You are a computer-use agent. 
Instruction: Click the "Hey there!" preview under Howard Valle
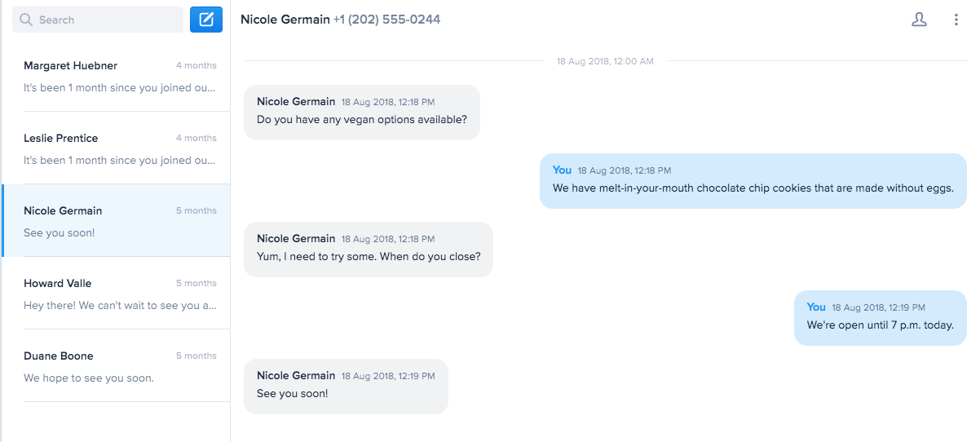coord(119,306)
